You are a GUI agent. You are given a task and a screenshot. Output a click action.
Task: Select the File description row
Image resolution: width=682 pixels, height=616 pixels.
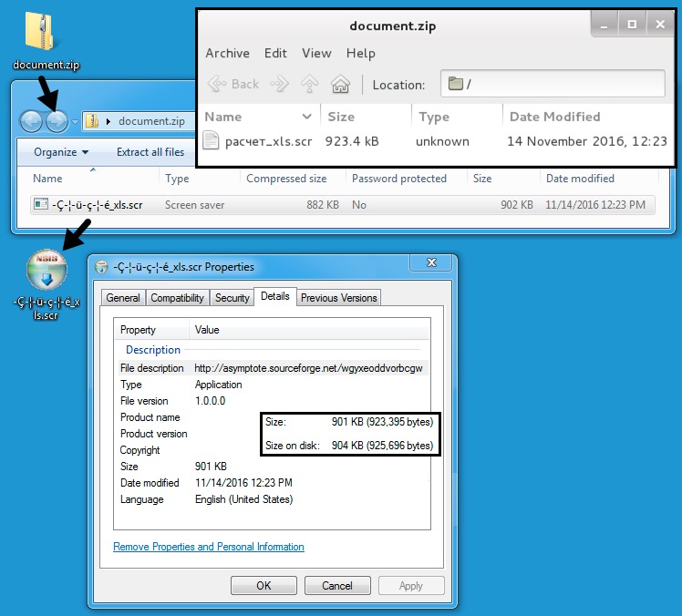pyautogui.click(x=274, y=368)
